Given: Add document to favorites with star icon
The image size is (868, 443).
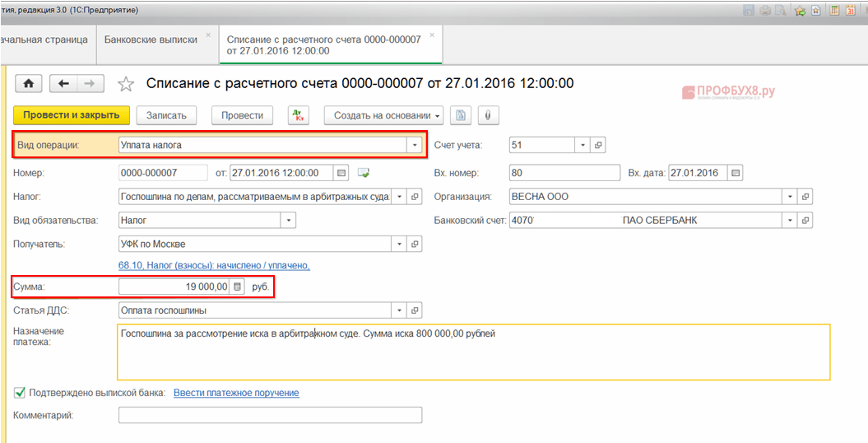Looking at the screenshot, I should 126,84.
